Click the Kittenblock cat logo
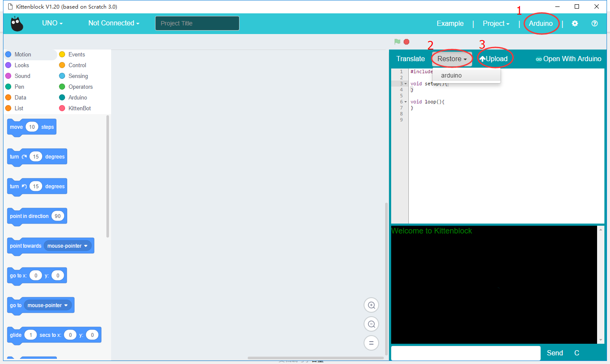This screenshot has height=364, width=610. pos(17,24)
